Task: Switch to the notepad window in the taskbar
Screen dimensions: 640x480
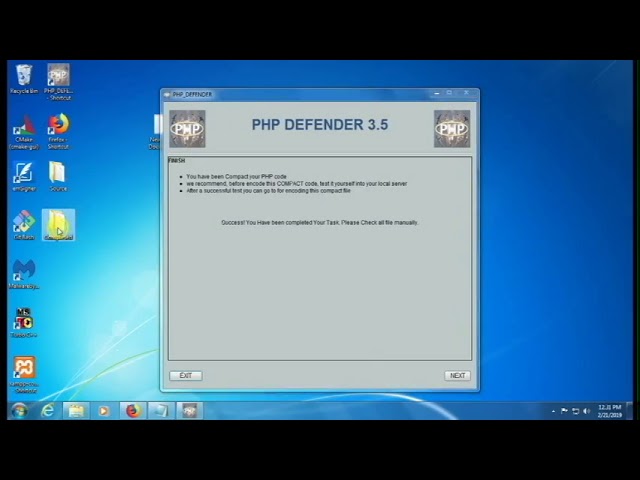Action: point(161,411)
